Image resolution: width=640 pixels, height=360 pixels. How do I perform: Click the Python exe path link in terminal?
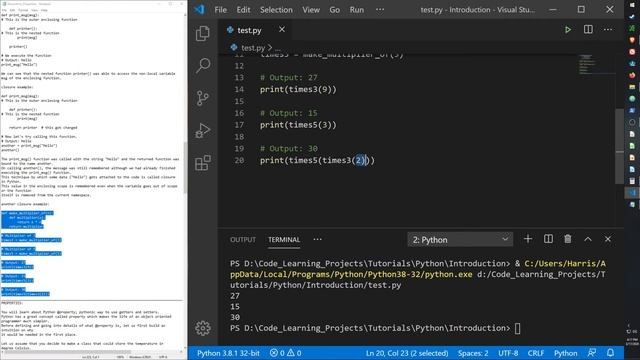click(418, 269)
